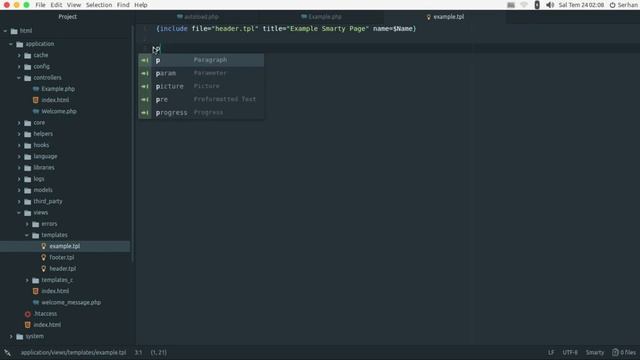640x360 pixels.
Task: Click the system folder icon
Action: pos(20,336)
